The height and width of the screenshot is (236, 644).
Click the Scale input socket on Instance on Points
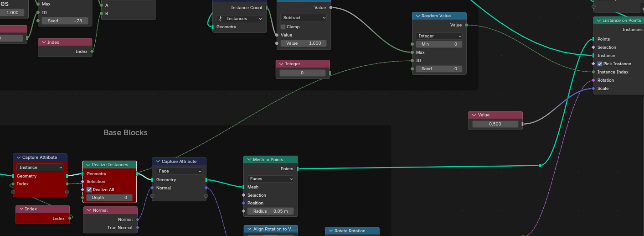click(x=593, y=89)
